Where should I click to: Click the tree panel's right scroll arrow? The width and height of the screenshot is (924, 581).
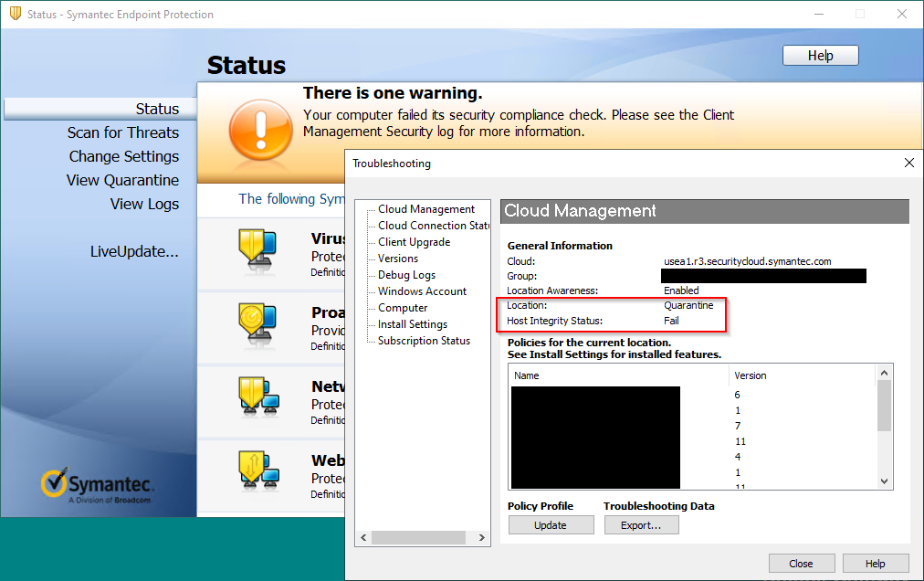[x=484, y=537]
